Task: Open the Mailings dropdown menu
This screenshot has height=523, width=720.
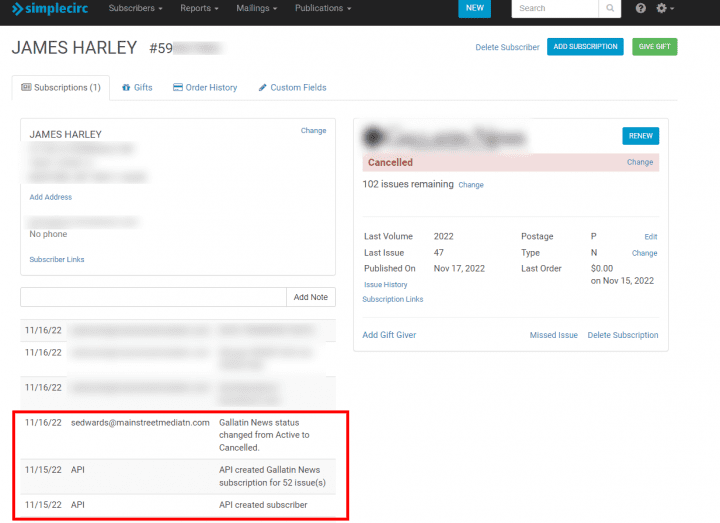Action: coord(257,8)
